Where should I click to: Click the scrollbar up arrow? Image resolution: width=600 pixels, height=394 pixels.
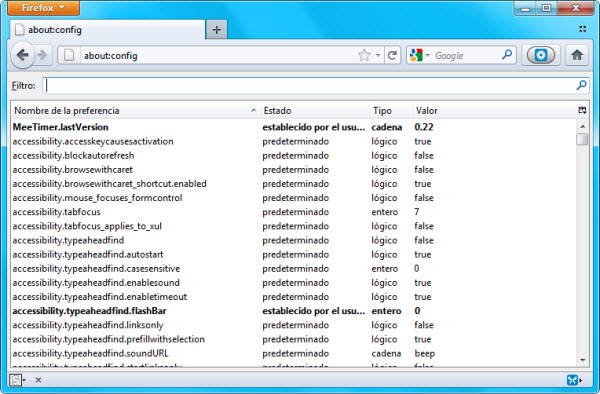582,127
